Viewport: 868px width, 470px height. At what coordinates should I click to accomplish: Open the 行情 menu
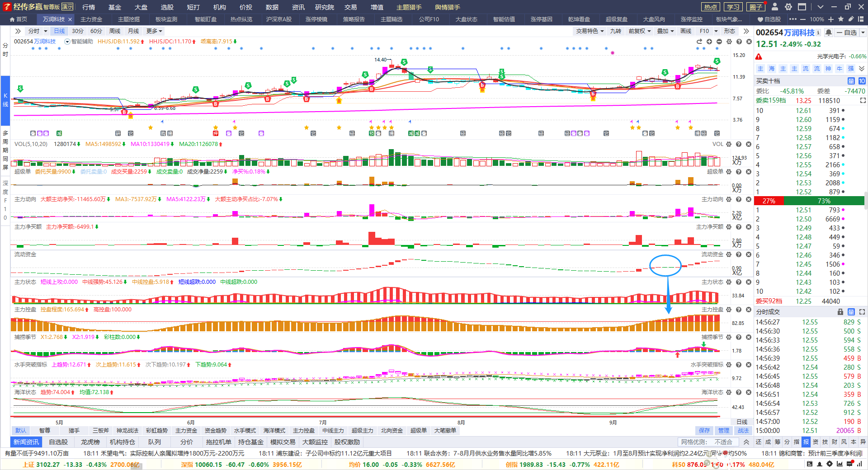coord(89,7)
